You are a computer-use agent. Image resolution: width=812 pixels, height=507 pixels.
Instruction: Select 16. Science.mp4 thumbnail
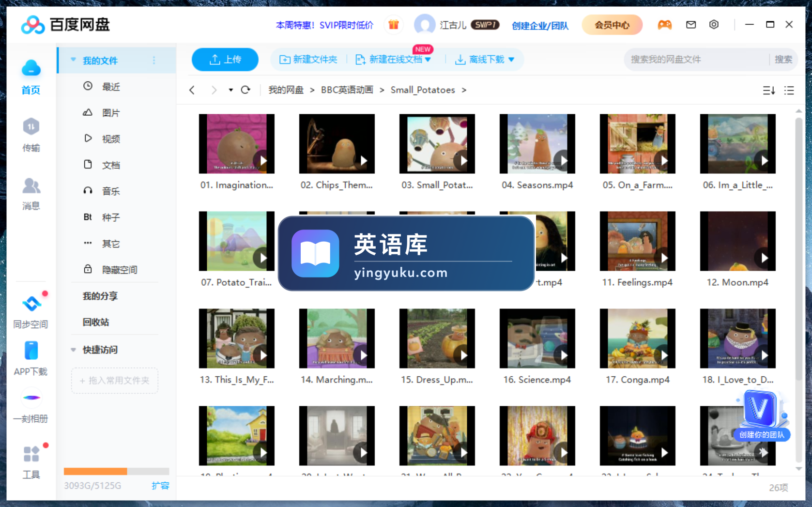[537, 338]
